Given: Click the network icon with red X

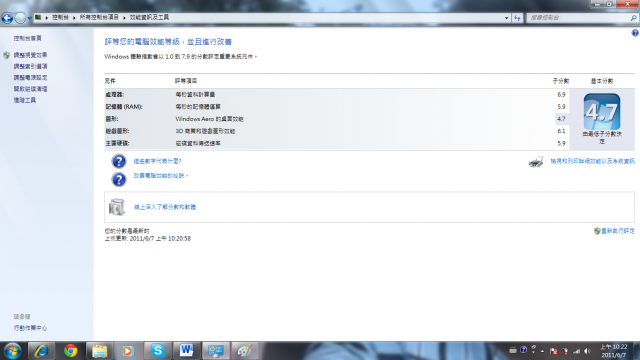Looking at the screenshot, I should [564, 351].
